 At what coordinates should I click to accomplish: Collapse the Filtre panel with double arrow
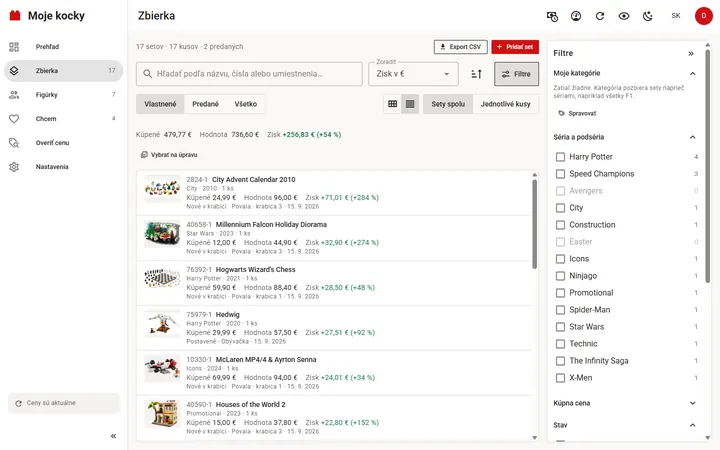click(x=691, y=54)
